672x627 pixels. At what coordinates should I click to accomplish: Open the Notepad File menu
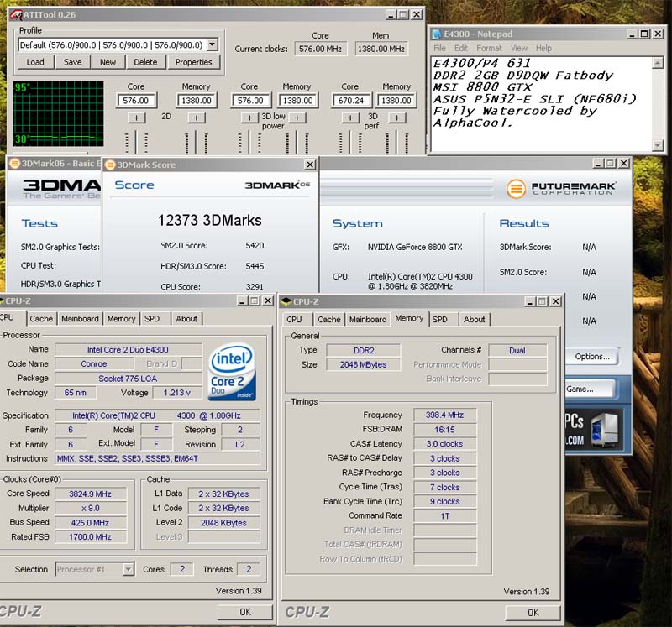click(x=439, y=48)
